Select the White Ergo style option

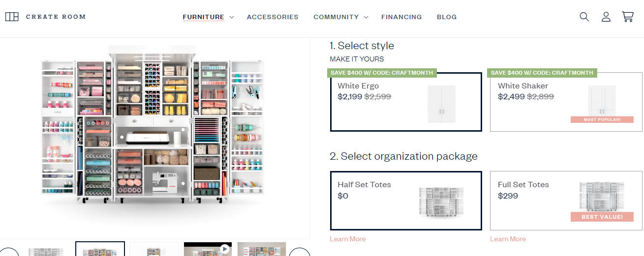tap(406, 102)
